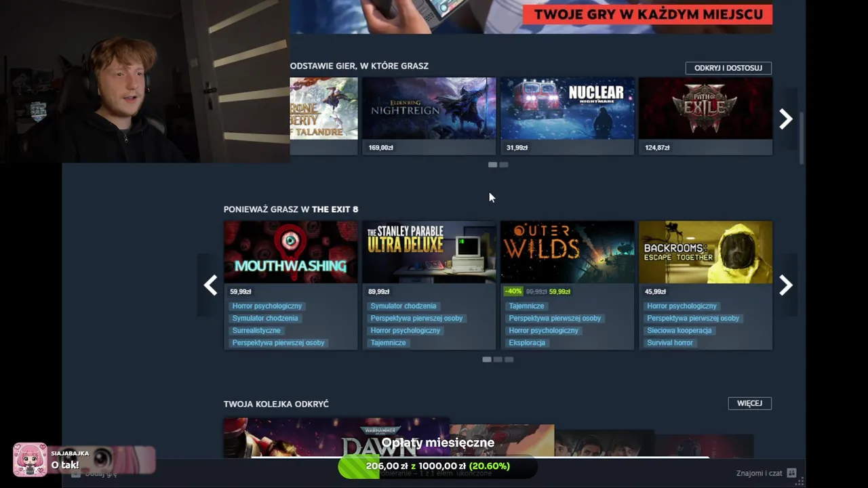Select second page dot of top carousel
The image size is (868, 488).
click(504, 165)
